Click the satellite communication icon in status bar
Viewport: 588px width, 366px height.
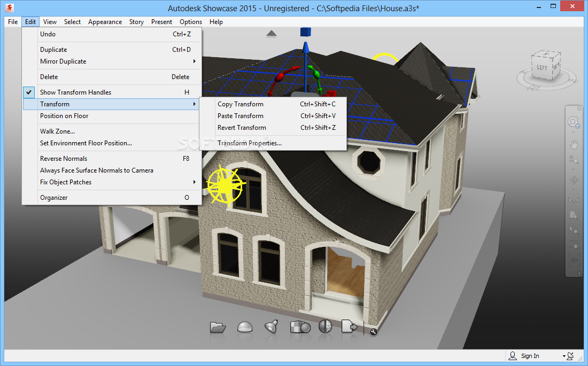570,355
